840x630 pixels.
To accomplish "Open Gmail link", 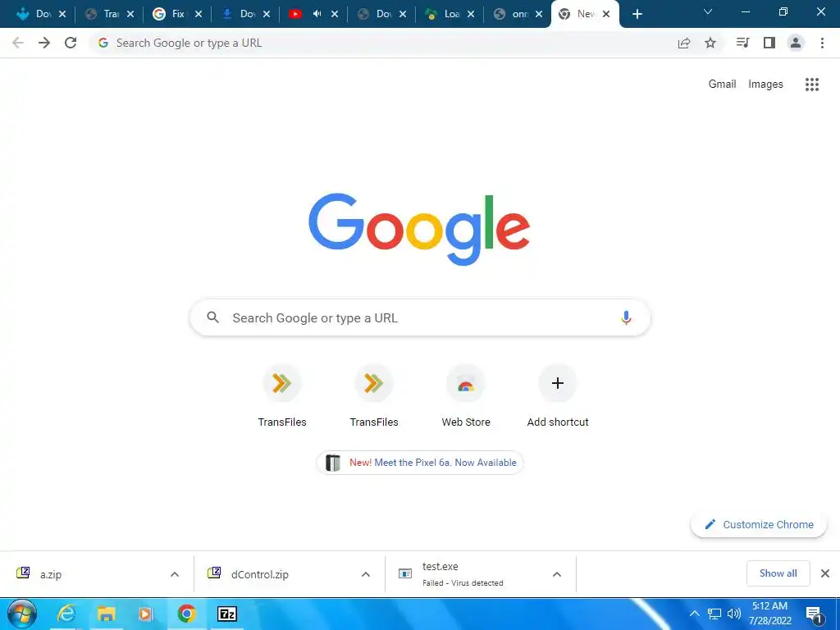I will (x=722, y=84).
